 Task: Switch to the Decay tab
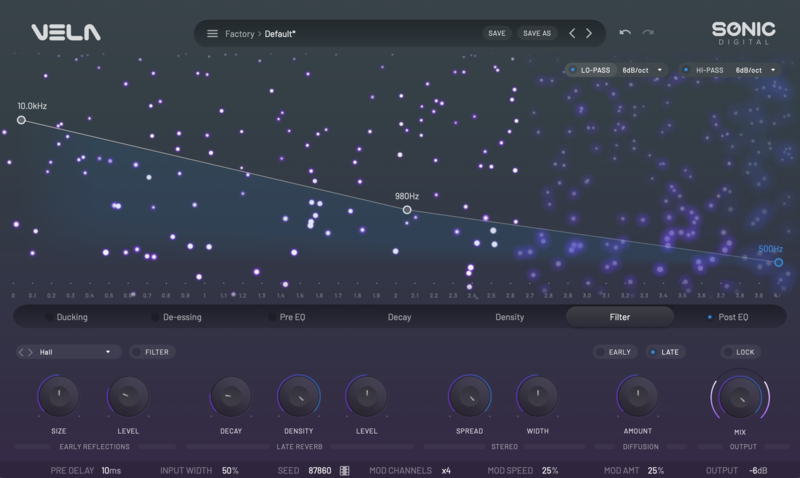pyautogui.click(x=399, y=317)
